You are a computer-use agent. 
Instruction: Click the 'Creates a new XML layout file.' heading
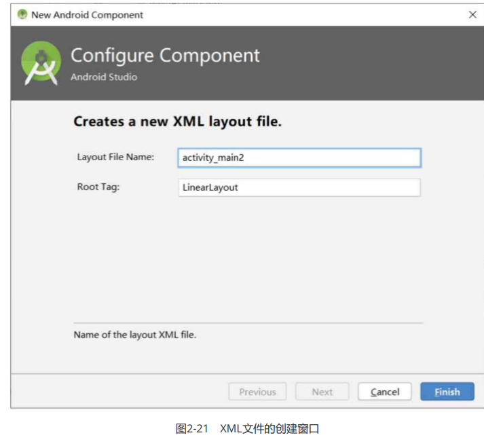pyautogui.click(x=177, y=122)
